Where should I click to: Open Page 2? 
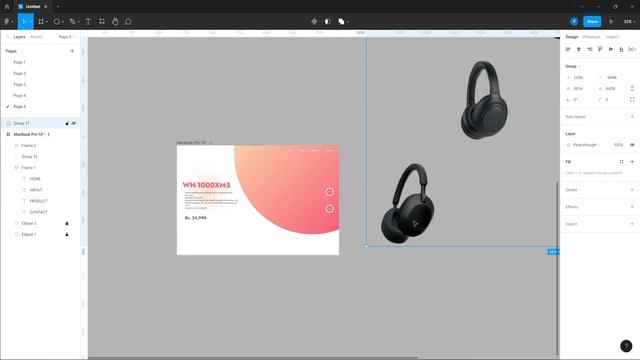click(x=19, y=73)
